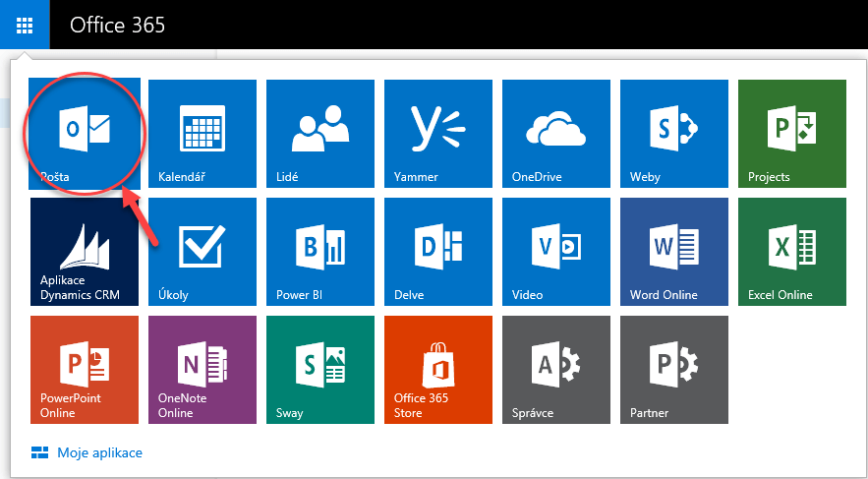Open the Video tile
868x479 pixels.
click(x=556, y=252)
